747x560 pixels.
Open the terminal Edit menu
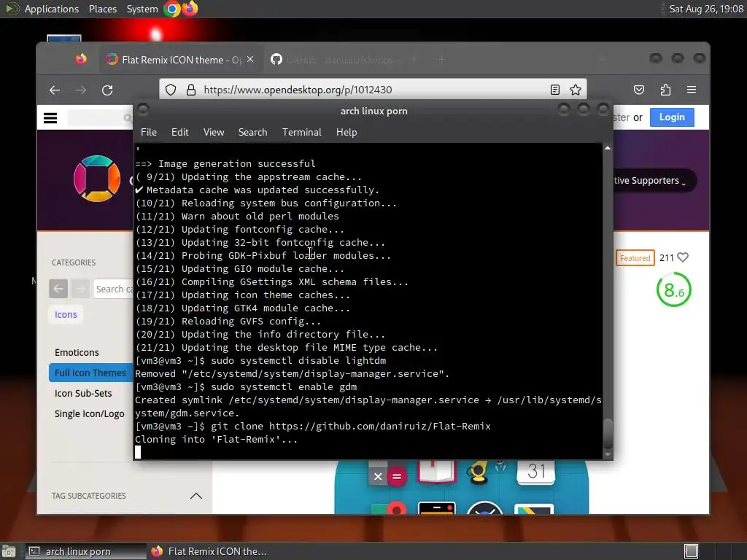coord(179,133)
